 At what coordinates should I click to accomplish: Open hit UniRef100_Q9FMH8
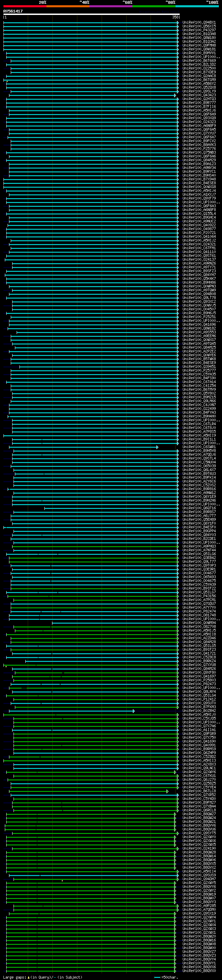tap(199, 45)
